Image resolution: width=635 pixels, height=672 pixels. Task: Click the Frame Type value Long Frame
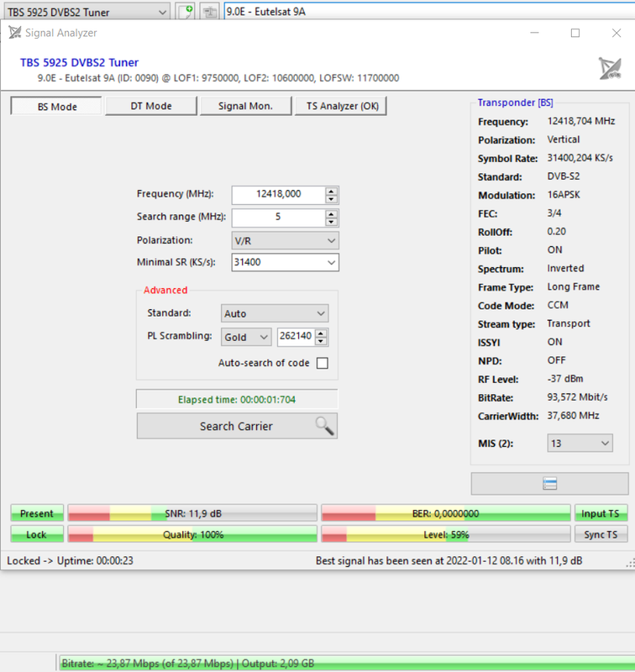(x=574, y=286)
